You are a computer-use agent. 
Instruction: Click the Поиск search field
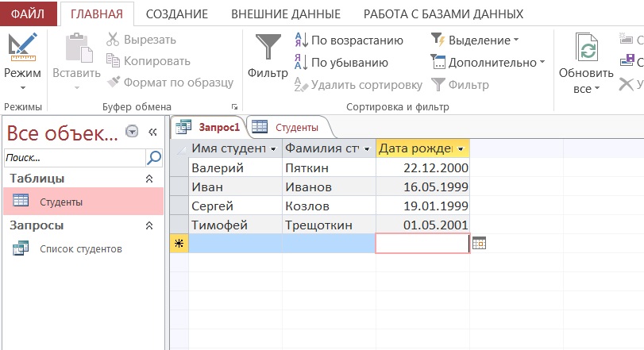pyautogui.click(x=75, y=158)
